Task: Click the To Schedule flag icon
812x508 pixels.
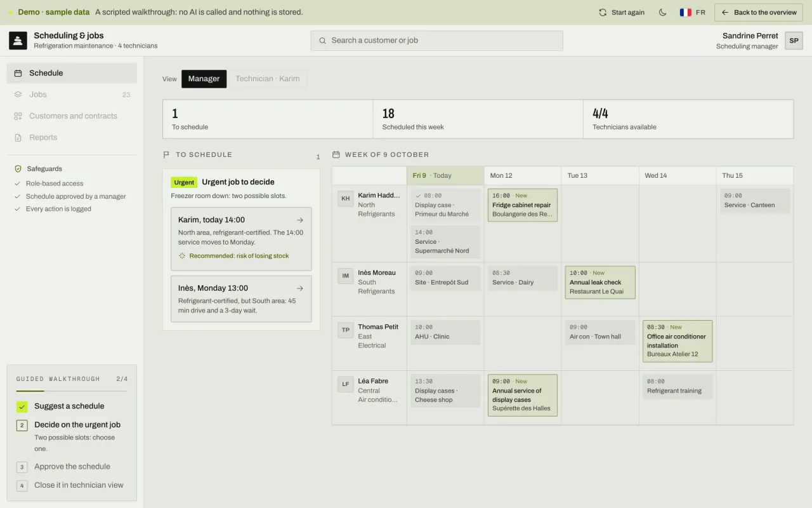Action: coord(167,155)
